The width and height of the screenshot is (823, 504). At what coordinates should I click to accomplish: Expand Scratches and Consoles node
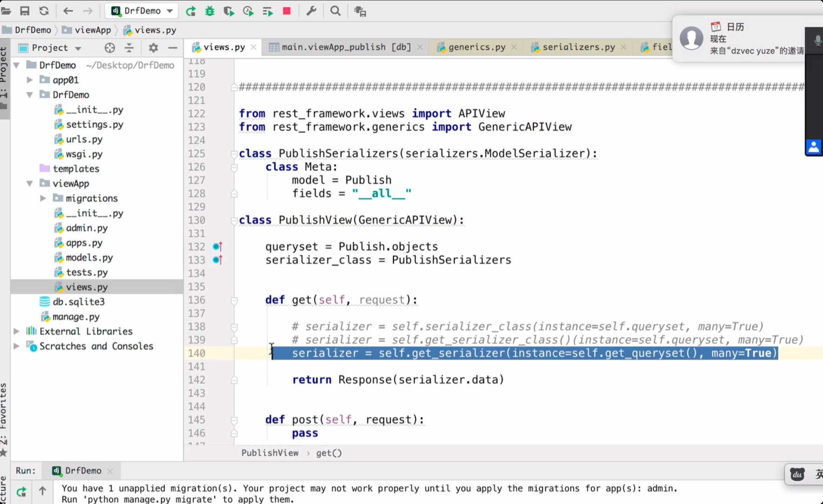pos(17,346)
